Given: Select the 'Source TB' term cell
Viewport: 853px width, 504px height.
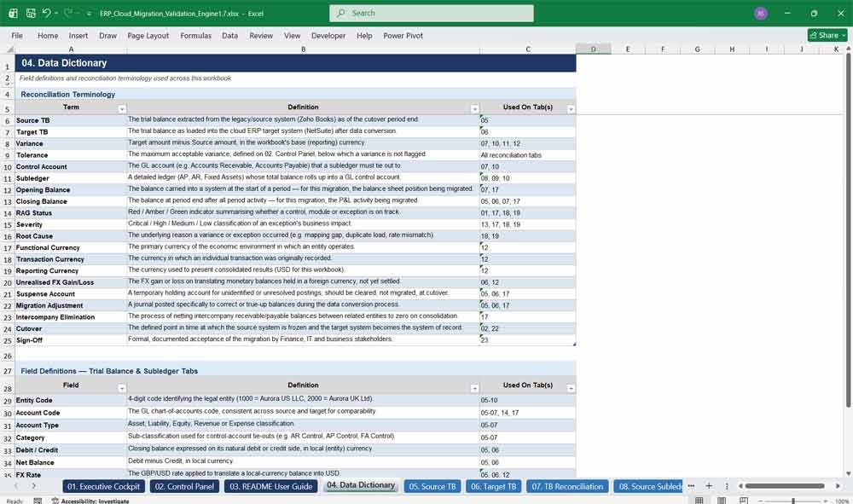Looking at the screenshot, I should (71, 120).
